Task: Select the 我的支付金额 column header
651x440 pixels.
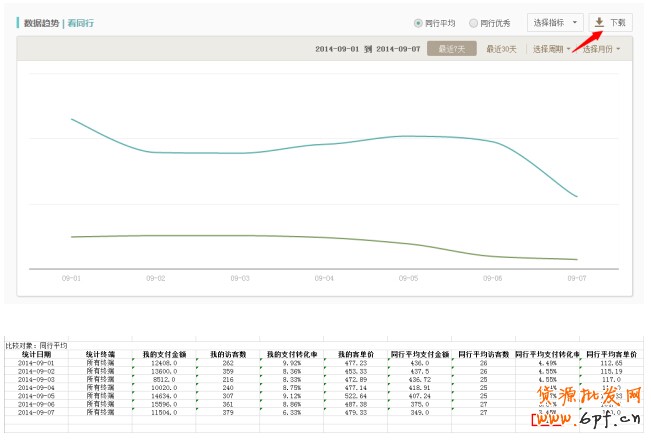Action: pyautogui.click(x=163, y=354)
